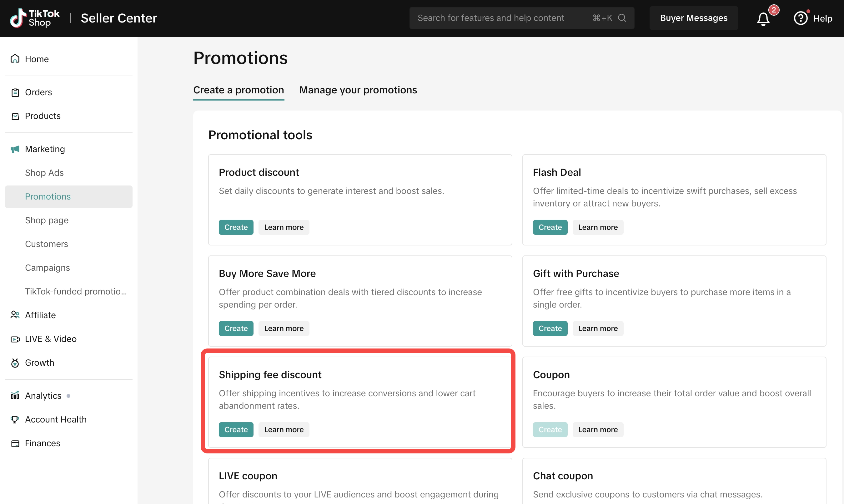The image size is (844, 504).
Task: Click the Home house icon
Action: point(15,59)
